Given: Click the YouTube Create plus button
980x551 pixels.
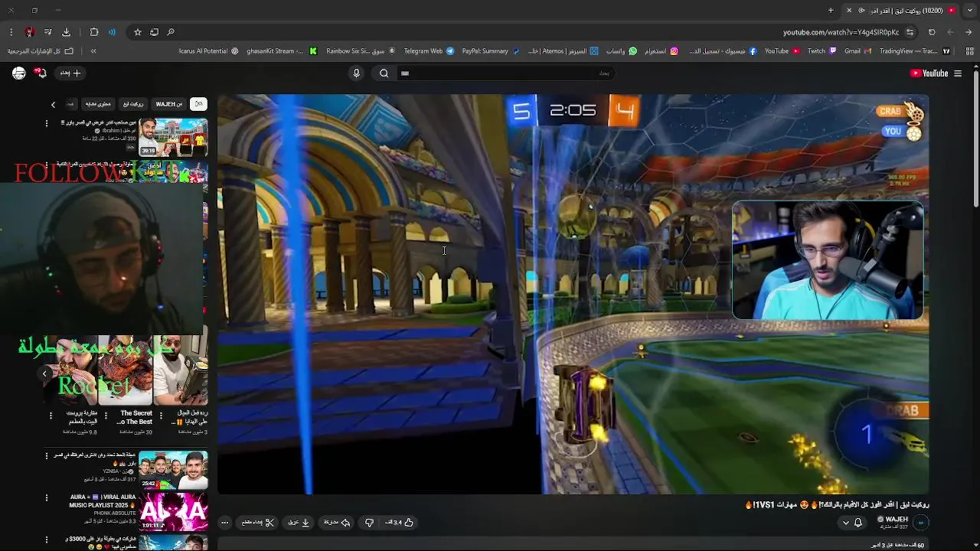Looking at the screenshot, I should [70, 73].
